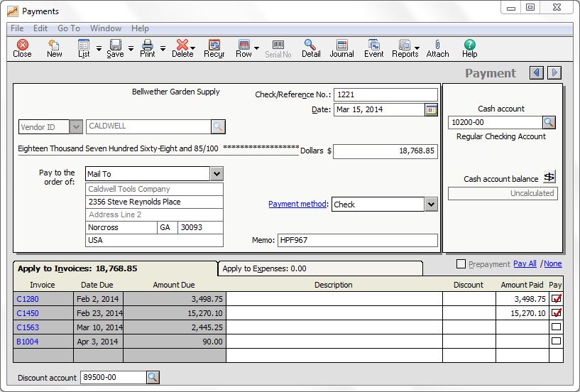Expand the Vendor ID dropdown
Screen dimensions: 580x392
[x=76, y=126]
